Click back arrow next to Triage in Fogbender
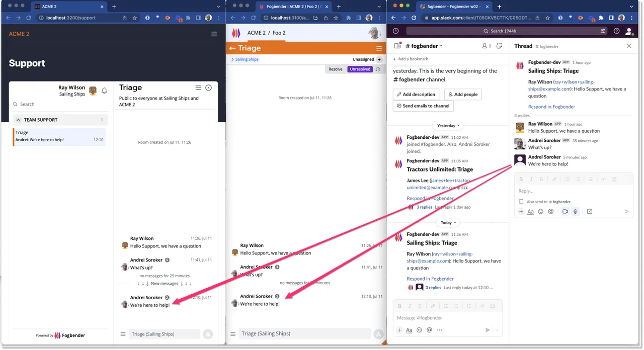644x350 pixels. 232,48
